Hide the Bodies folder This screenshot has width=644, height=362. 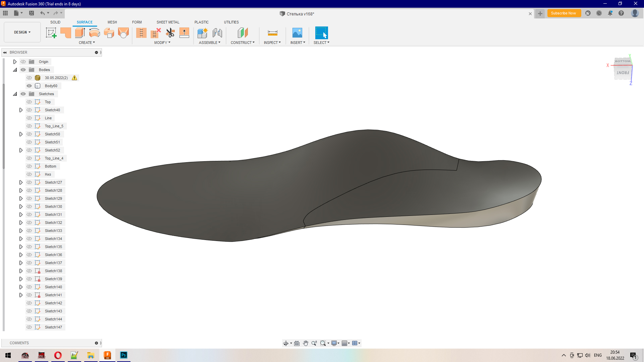click(x=23, y=70)
